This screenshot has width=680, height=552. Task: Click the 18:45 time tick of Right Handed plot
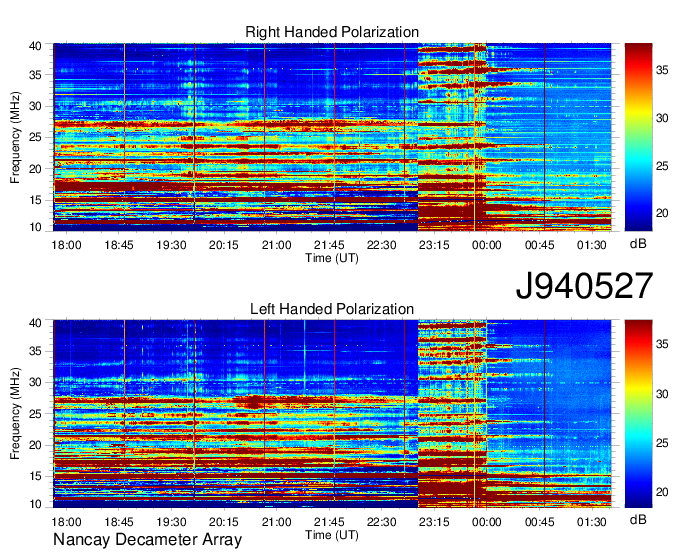click(x=119, y=245)
